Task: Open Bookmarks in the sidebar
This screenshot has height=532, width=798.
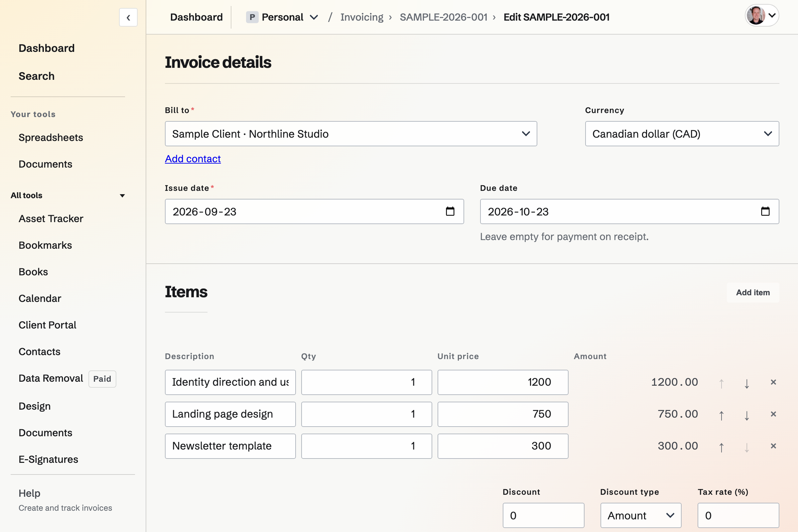Action: point(45,245)
